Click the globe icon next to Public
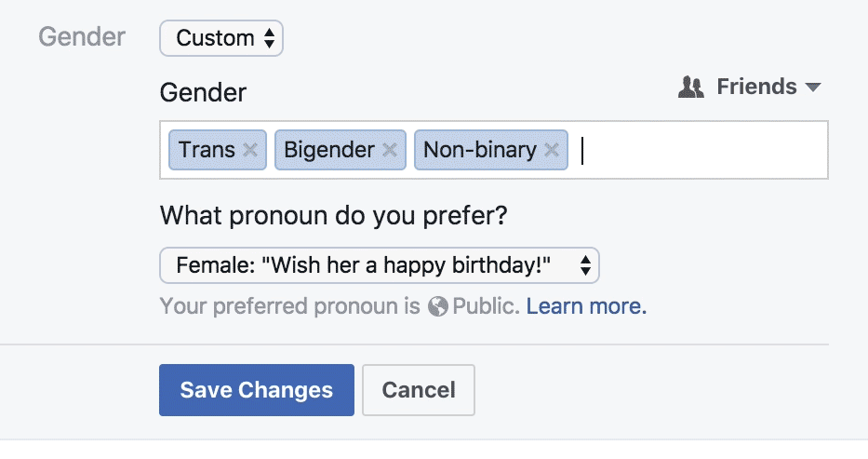The height and width of the screenshot is (459, 868). pos(438,306)
